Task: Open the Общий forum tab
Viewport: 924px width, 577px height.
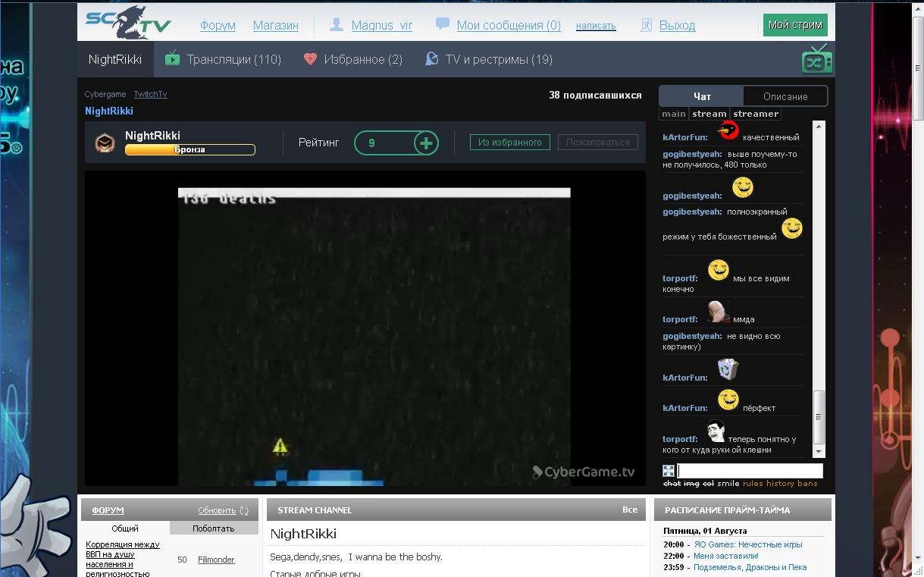Action: tap(125, 528)
